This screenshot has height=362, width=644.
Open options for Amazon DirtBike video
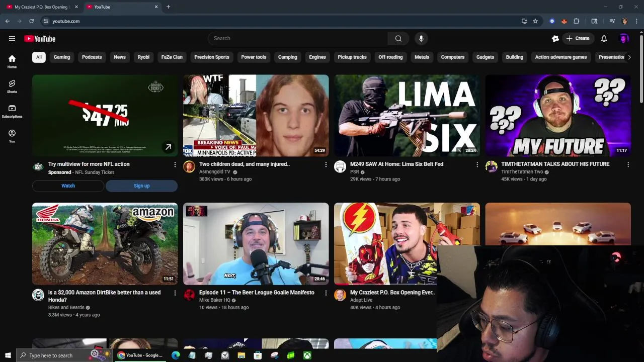point(175,293)
